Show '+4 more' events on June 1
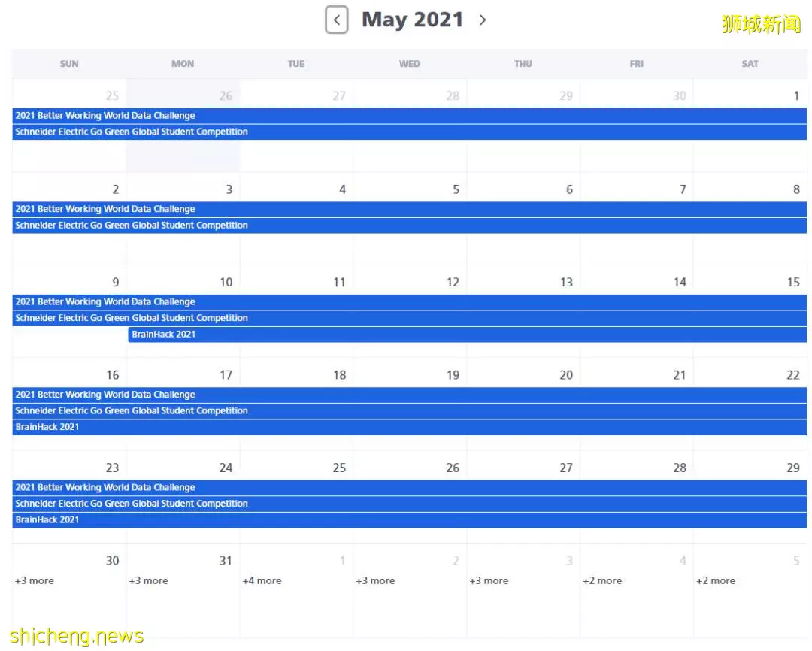Screen dimensions: 812x651 click(x=262, y=580)
